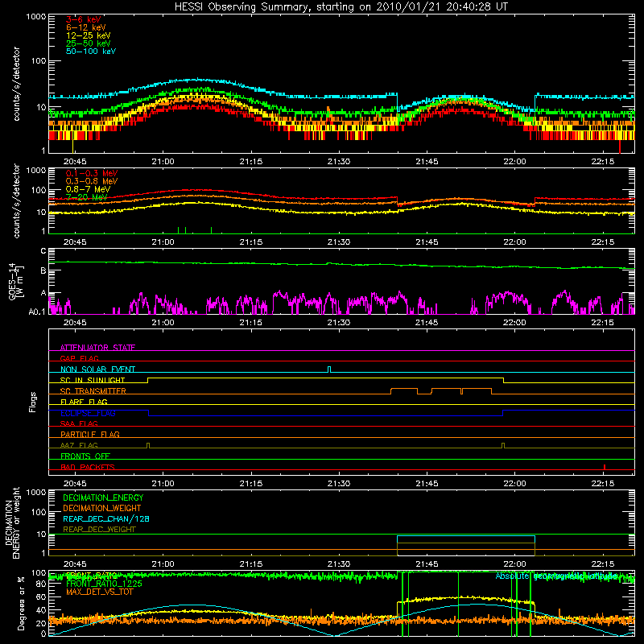Click the red BAD_PACKETS spike near 22:15
Screen dimensions: 644x644
point(605,467)
